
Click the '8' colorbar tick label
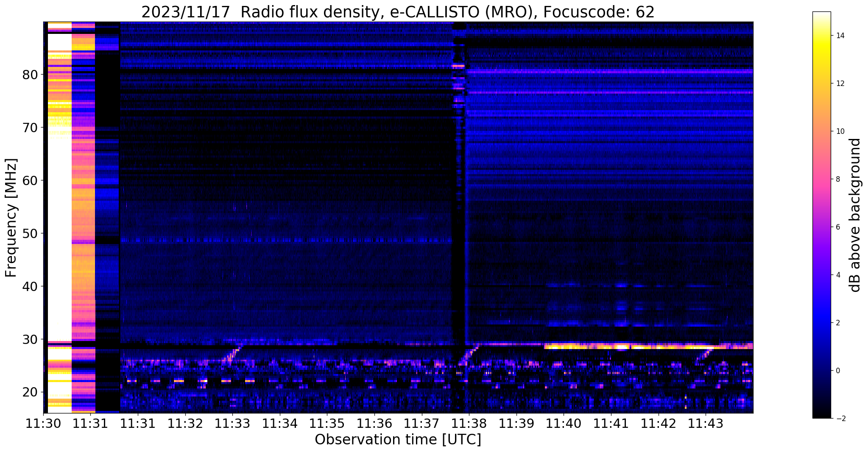837,179
